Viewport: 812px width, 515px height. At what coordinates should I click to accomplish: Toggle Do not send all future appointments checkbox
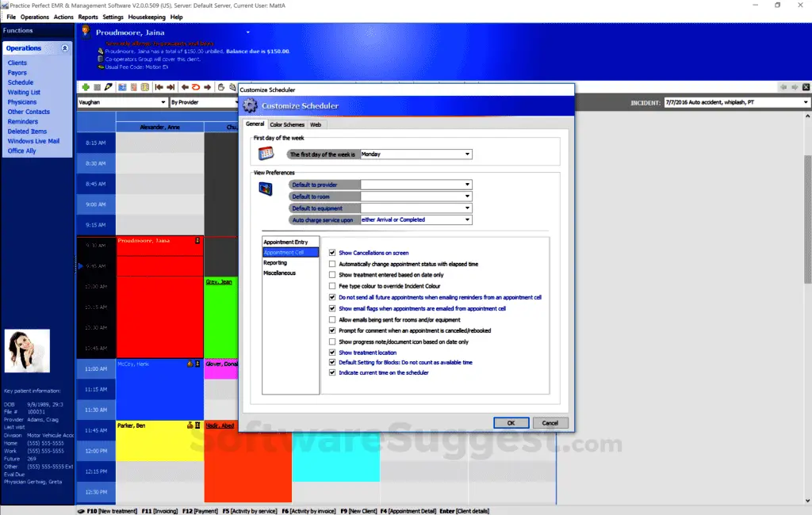tap(332, 297)
